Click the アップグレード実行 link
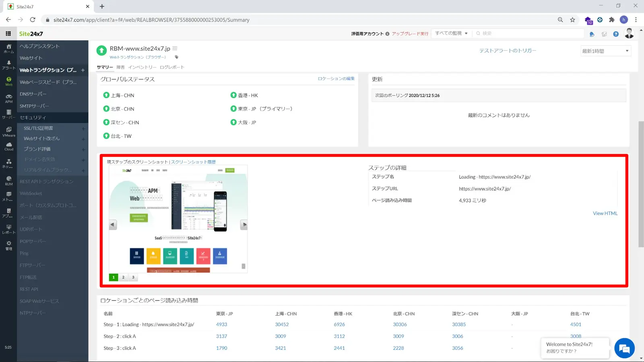 click(x=410, y=34)
